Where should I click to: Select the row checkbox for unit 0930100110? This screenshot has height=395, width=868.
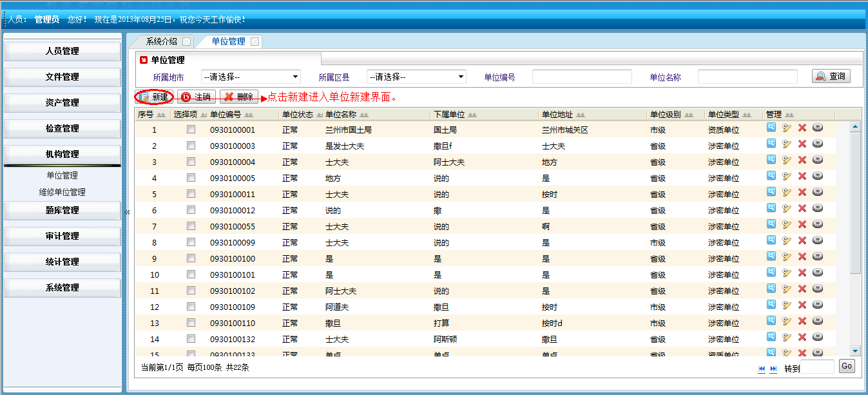click(x=191, y=323)
